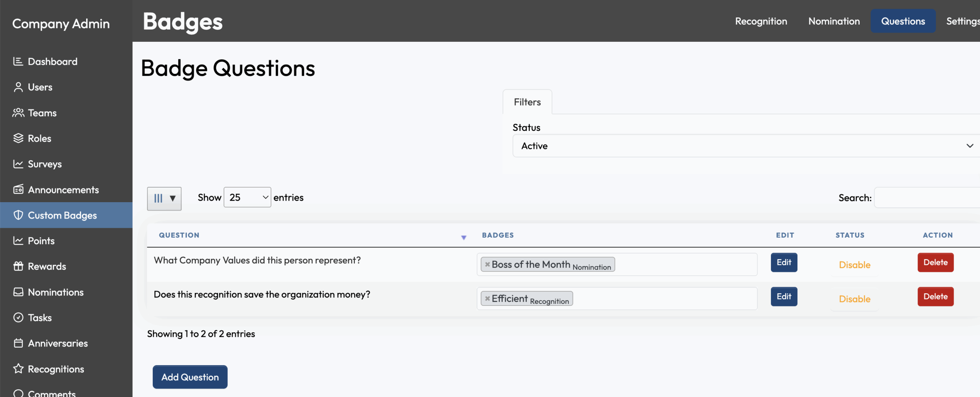Open the Teams section
Screen dimensions: 980x397
tap(42, 113)
